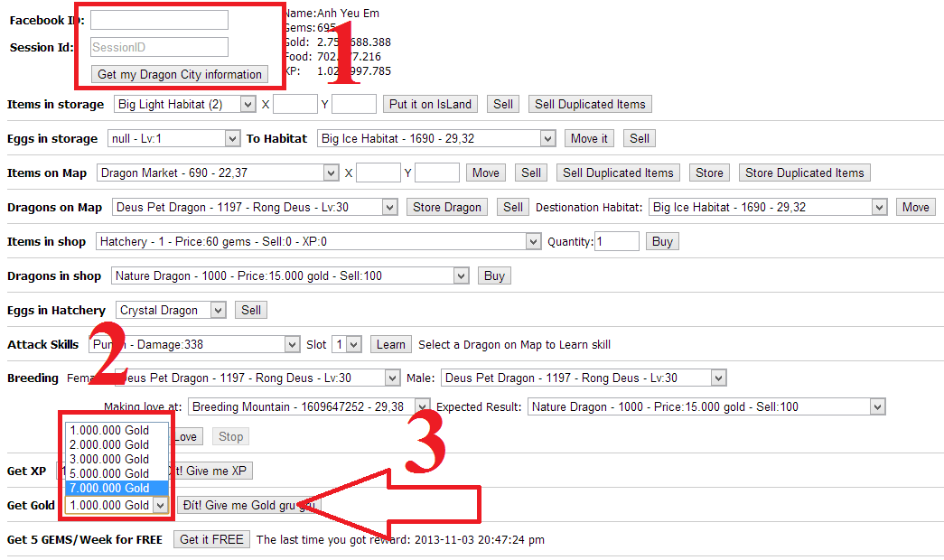Click Sell button in Items in storage row
The height and width of the screenshot is (560, 944).
tap(502, 104)
